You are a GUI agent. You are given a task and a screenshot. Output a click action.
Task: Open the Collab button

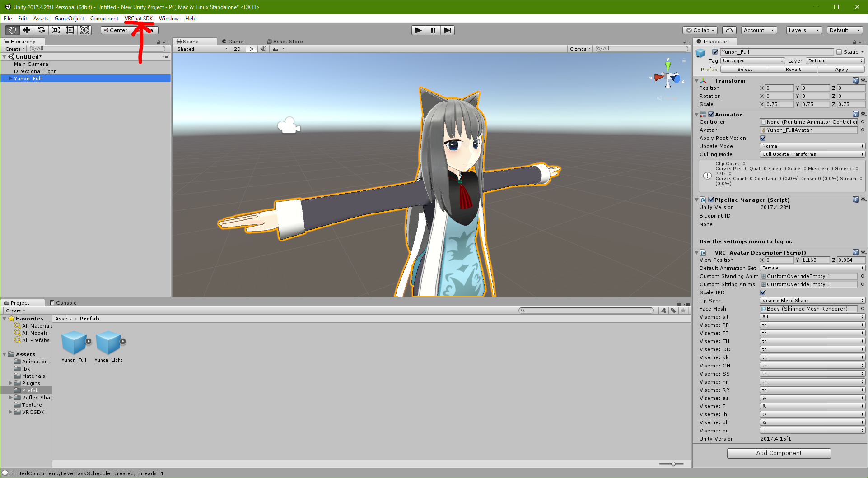pos(700,30)
